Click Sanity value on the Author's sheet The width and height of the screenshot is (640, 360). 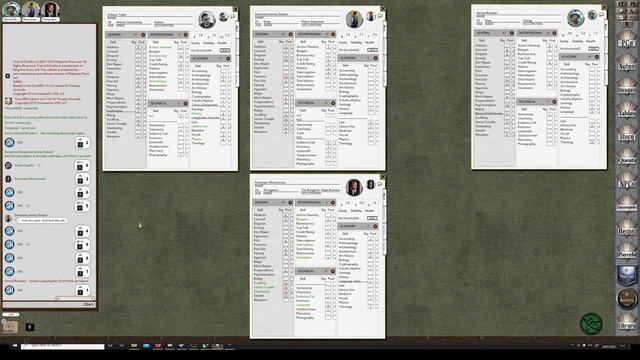pyautogui.click(x=195, y=38)
